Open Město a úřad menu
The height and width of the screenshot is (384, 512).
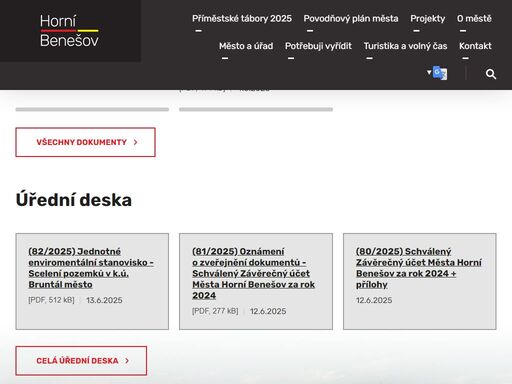(246, 46)
